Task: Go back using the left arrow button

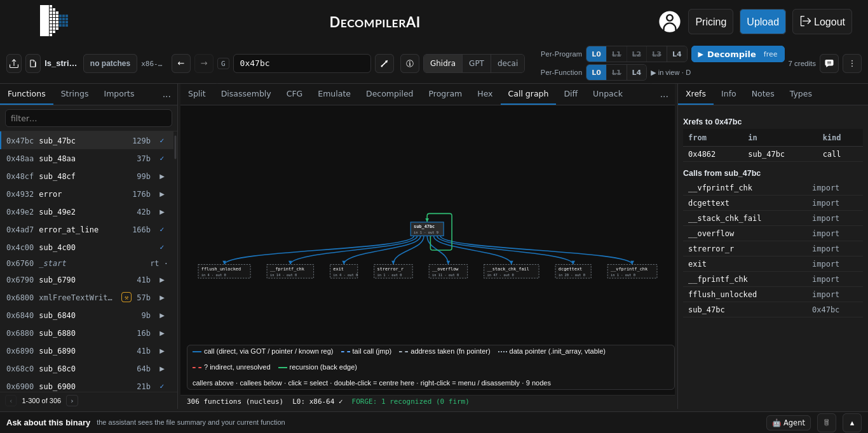Action: coord(181,63)
